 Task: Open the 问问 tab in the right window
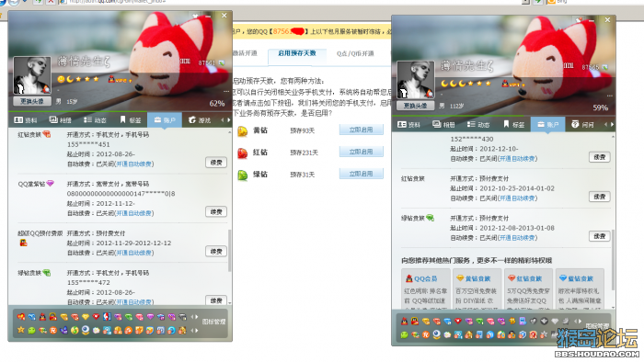coord(582,124)
